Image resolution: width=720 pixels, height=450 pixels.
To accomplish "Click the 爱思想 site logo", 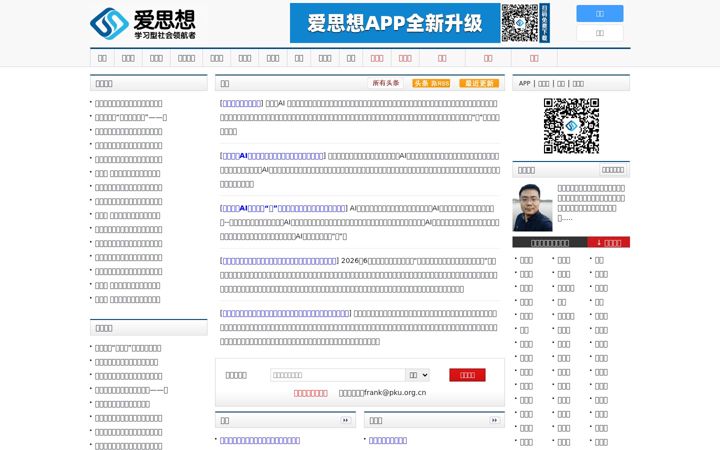I will [143, 23].
